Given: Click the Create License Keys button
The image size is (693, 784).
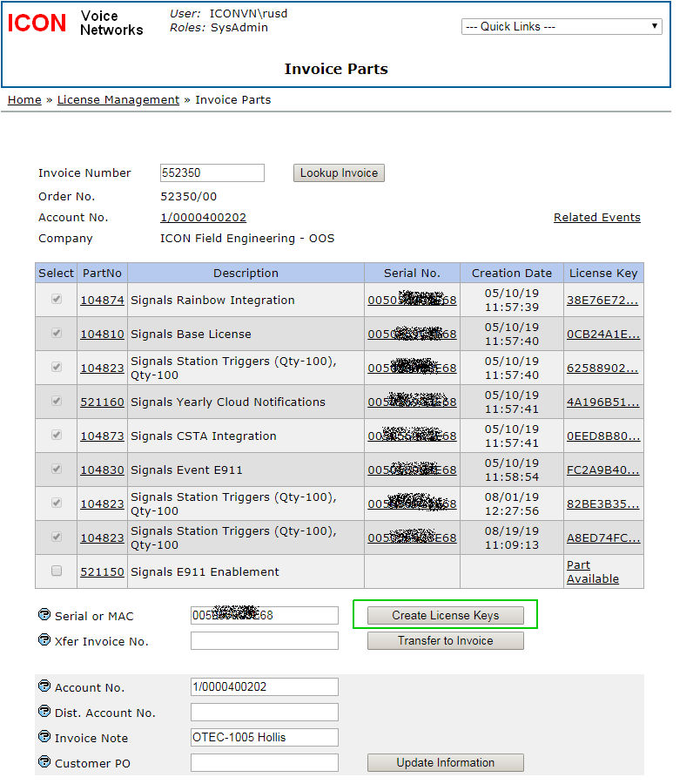Looking at the screenshot, I should point(446,616).
